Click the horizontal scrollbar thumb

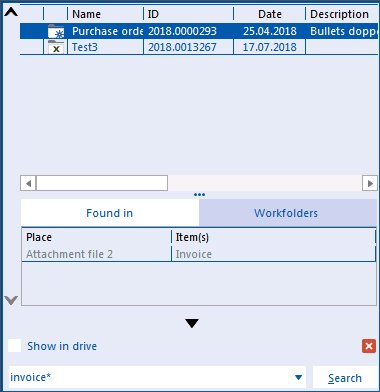click(x=102, y=183)
